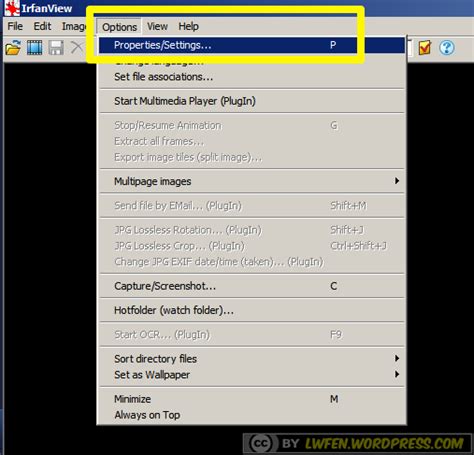Click the blue Help question mark icon
The image size is (474, 455).
(447, 47)
